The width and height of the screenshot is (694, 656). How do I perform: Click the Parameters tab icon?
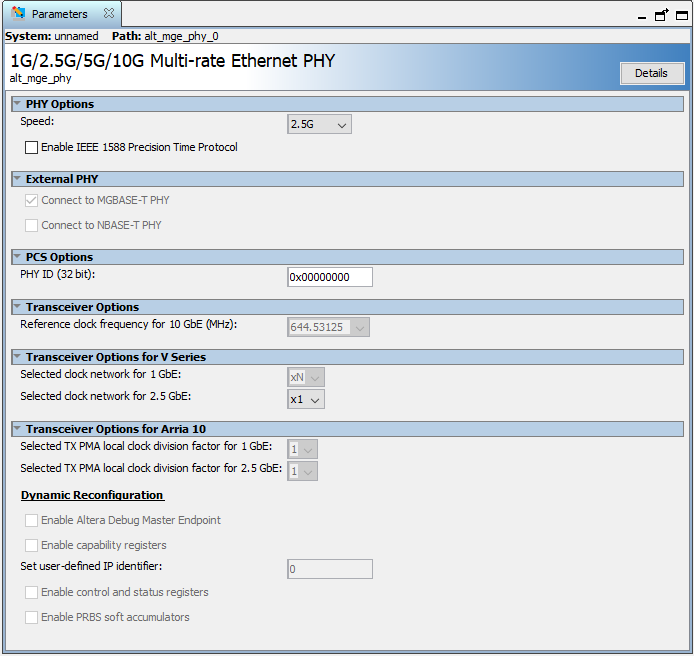coord(18,13)
